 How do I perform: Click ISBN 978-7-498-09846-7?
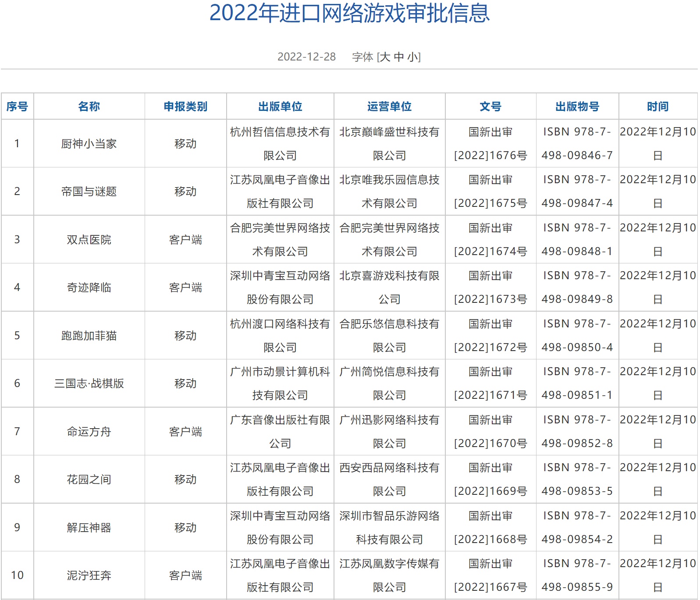tap(577, 144)
